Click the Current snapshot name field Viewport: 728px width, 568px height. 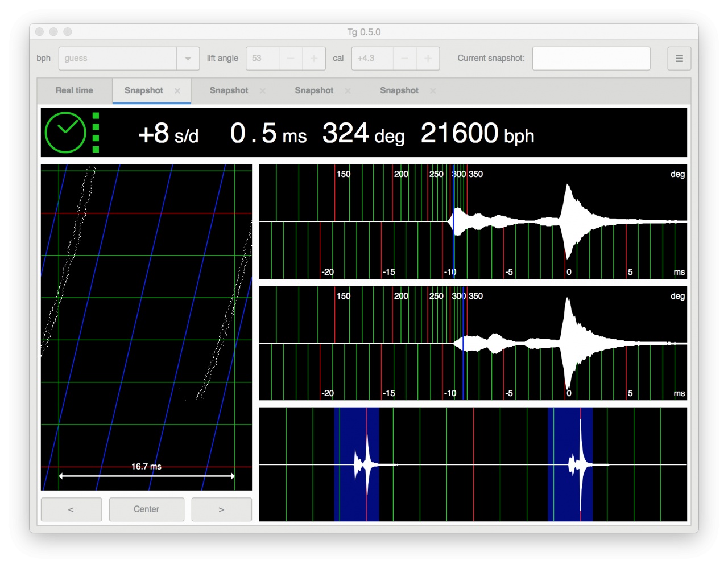click(591, 59)
